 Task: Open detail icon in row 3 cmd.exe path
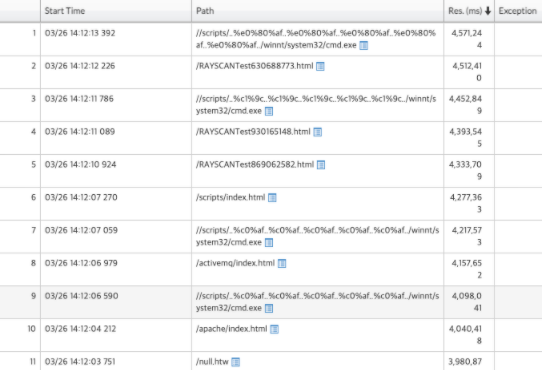pos(269,111)
